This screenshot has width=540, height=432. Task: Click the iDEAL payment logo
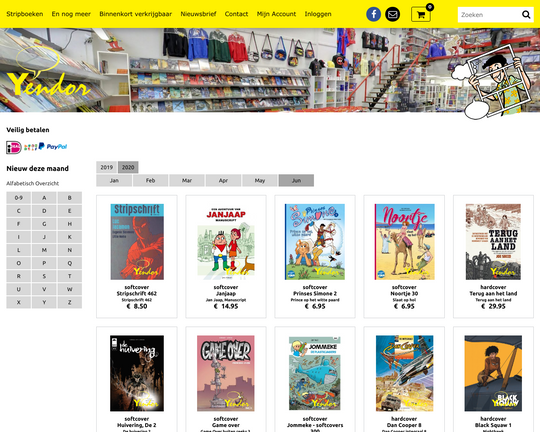[x=14, y=147]
